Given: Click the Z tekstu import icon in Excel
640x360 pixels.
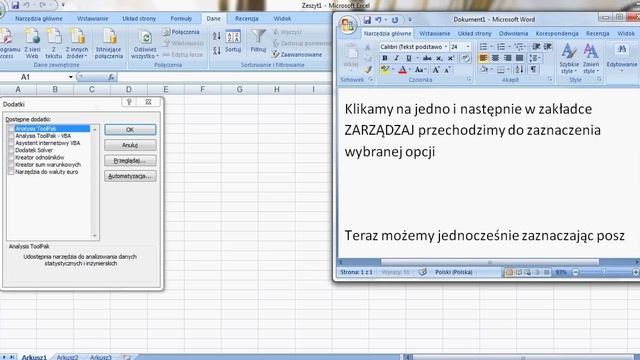Looking at the screenshot, I should tap(53, 43).
